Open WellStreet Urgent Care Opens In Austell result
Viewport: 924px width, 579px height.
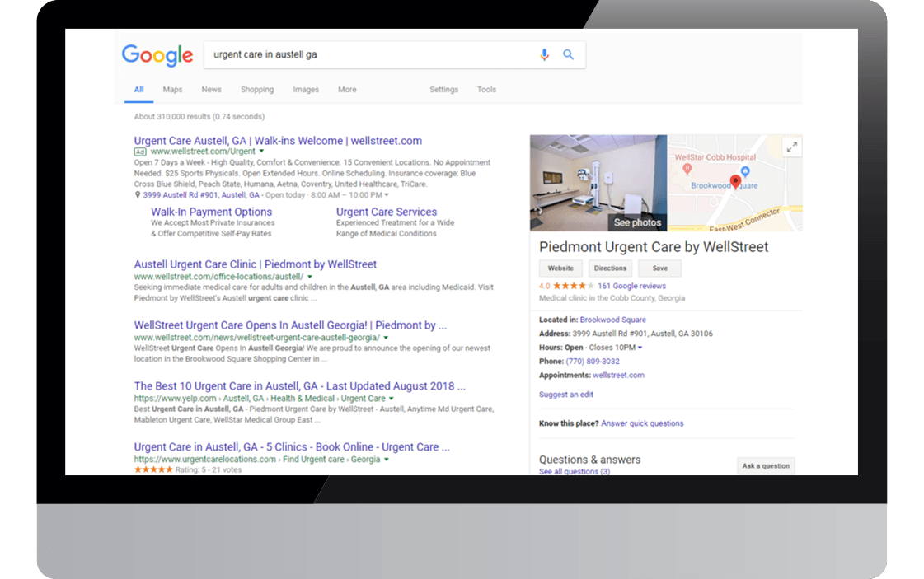[x=290, y=325]
